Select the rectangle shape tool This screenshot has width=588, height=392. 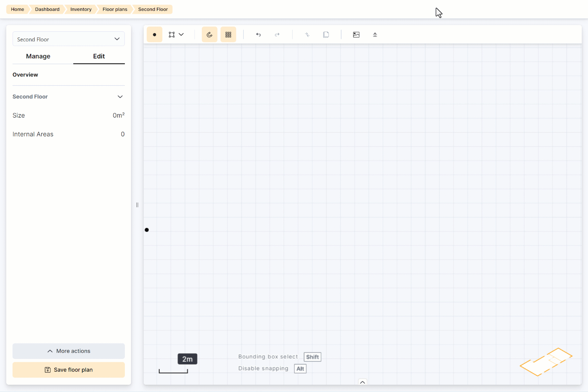pos(172,34)
